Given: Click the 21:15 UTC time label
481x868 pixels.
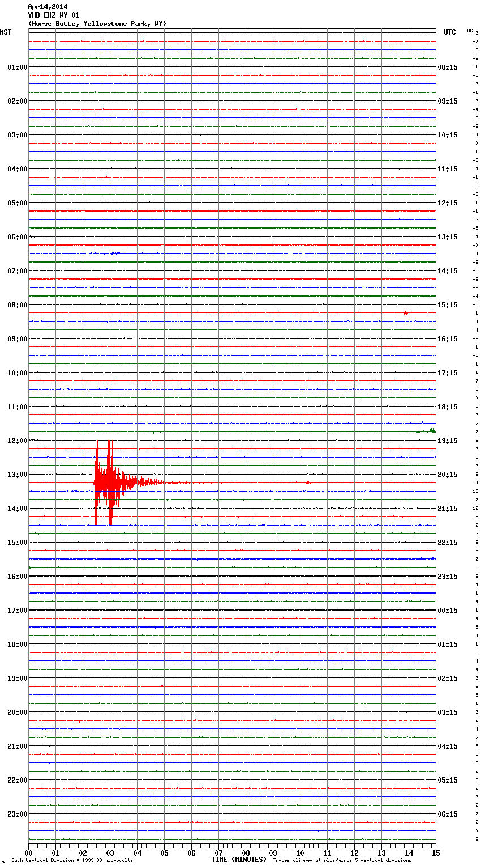Looking at the screenshot, I should coord(448,509).
